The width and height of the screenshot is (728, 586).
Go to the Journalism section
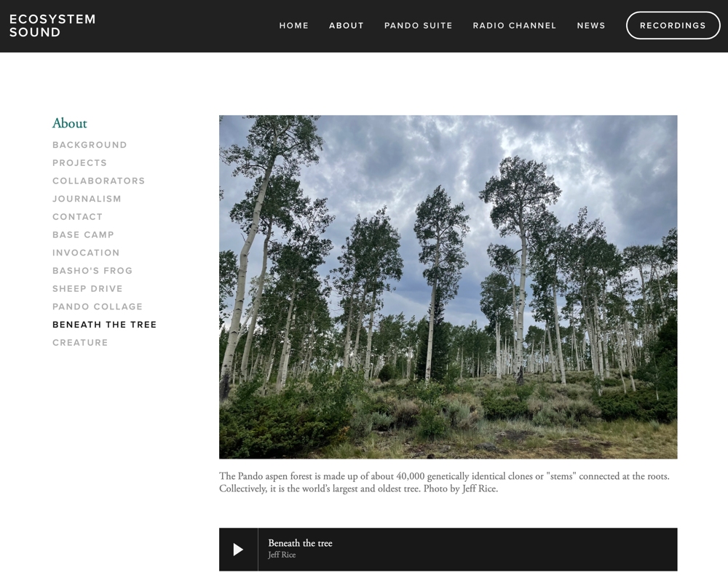coord(87,199)
